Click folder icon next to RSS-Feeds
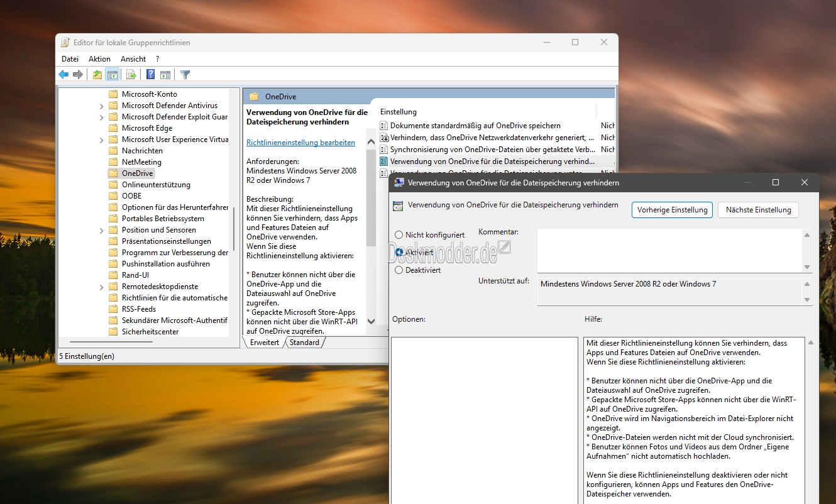 113,309
